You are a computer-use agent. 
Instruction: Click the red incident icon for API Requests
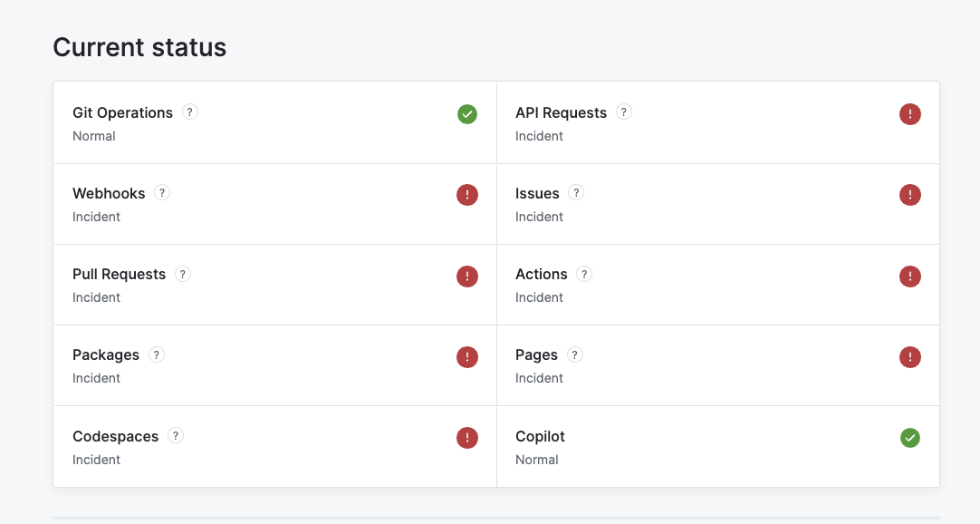click(x=910, y=114)
